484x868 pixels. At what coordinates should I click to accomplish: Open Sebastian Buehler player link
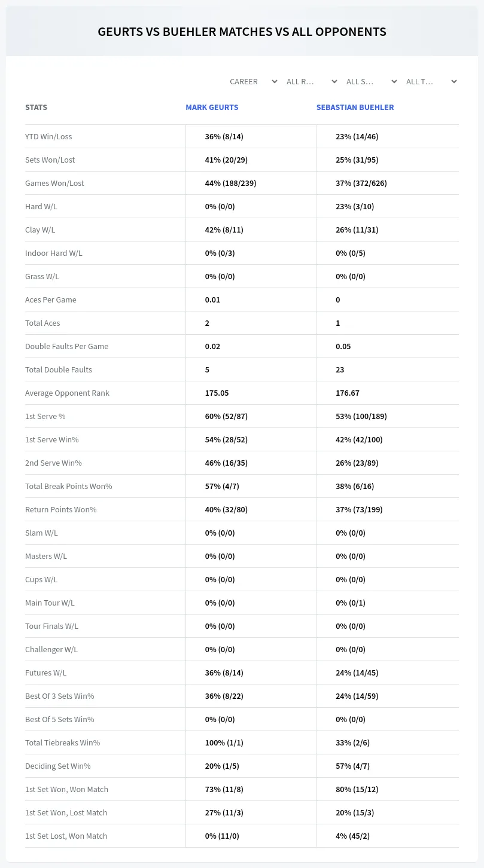pyautogui.click(x=355, y=108)
